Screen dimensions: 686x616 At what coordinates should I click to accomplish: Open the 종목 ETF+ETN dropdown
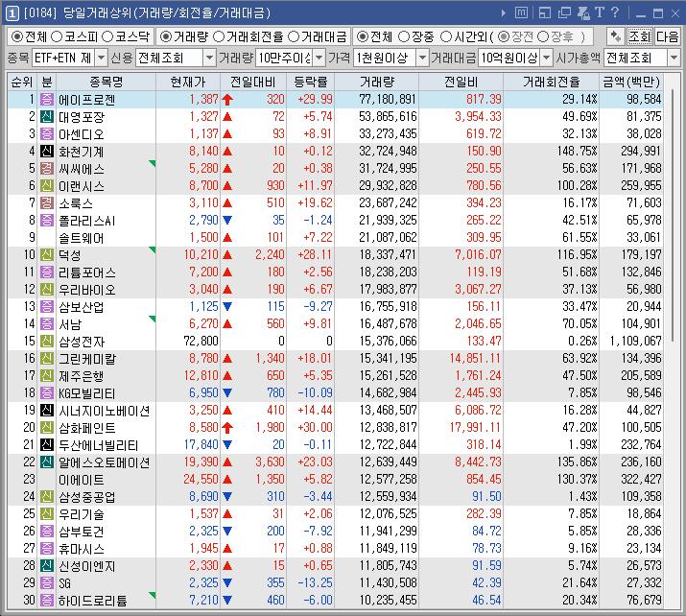click(101, 58)
